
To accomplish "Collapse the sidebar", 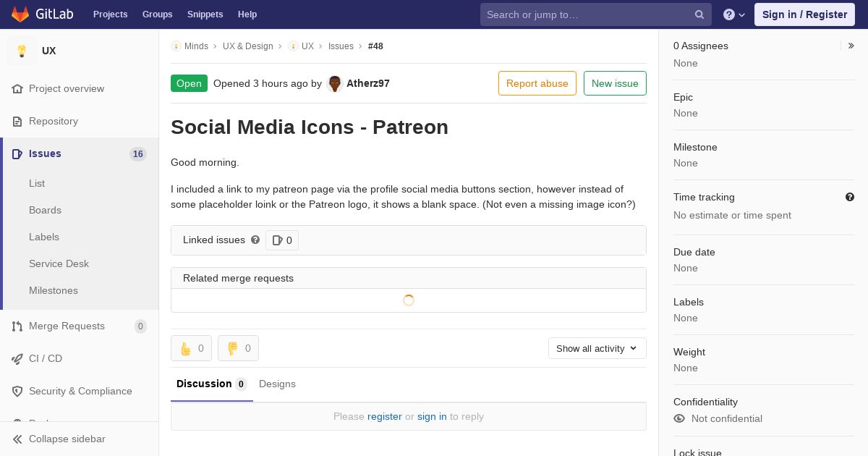I will click(80, 439).
